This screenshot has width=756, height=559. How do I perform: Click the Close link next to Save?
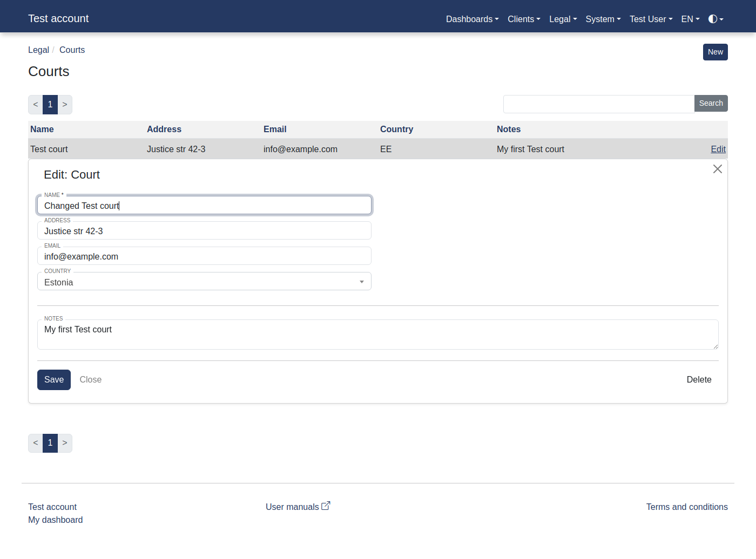point(91,380)
